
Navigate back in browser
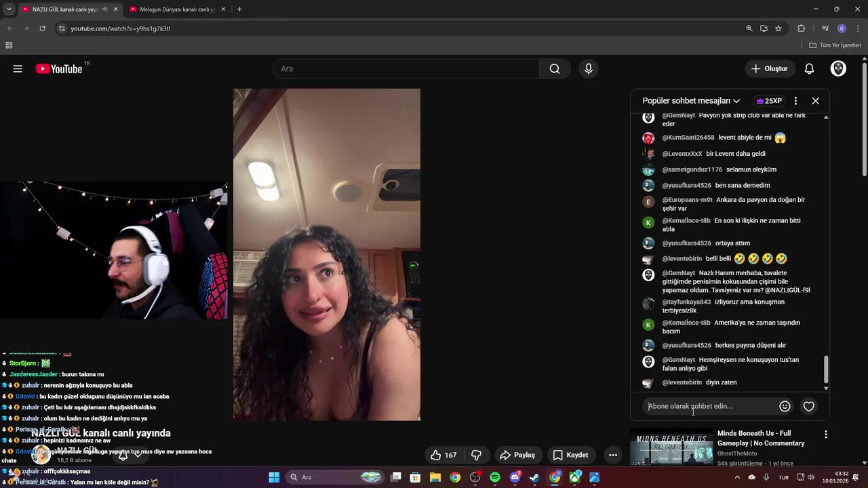9,28
